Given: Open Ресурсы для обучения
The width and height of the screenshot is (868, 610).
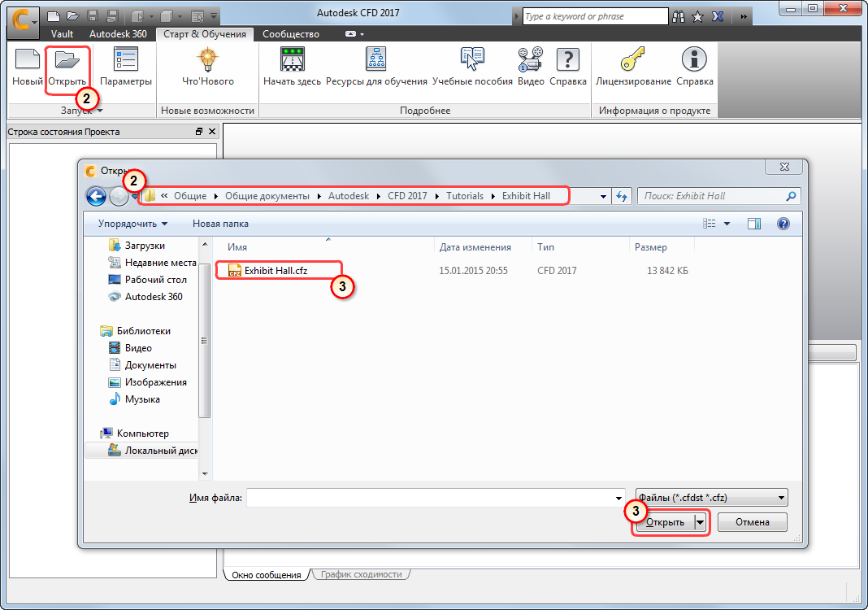Looking at the screenshot, I should pyautogui.click(x=376, y=68).
